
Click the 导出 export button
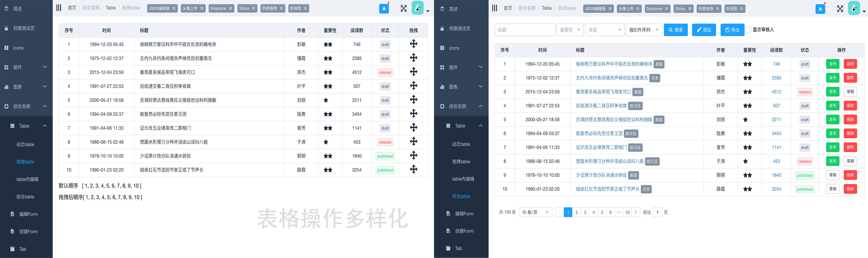coord(732,30)
